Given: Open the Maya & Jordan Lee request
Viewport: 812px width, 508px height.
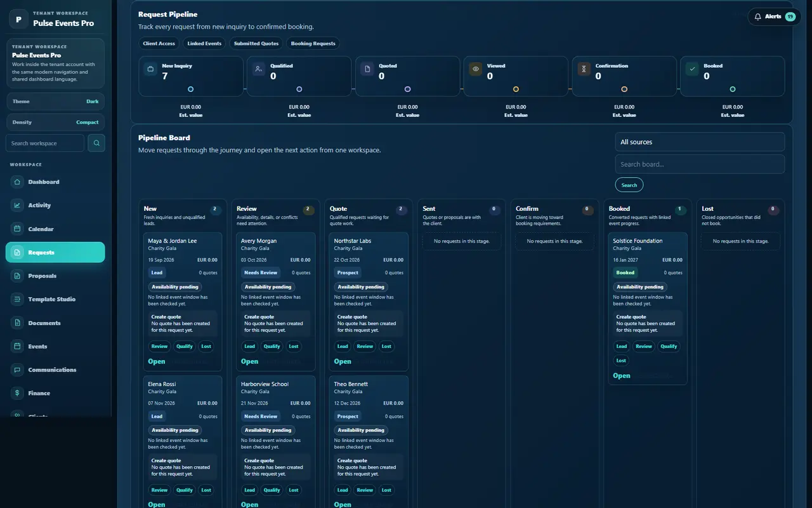Looking at the screenshot, I should [157, 361].
